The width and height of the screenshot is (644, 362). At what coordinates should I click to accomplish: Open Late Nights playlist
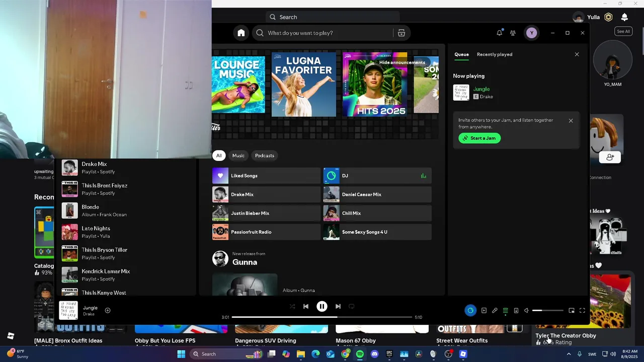(x=126, y=232)
